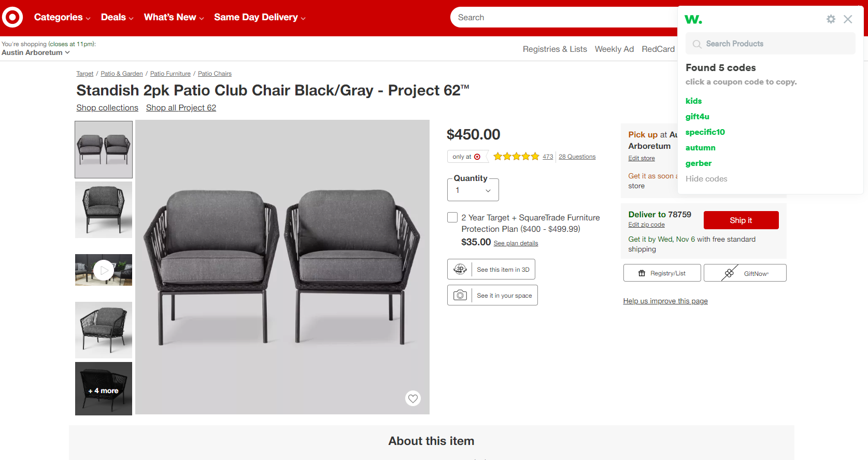868x460 pixels.
Task: Copy the specific10 coupon code
Action: tap(705, 132)
